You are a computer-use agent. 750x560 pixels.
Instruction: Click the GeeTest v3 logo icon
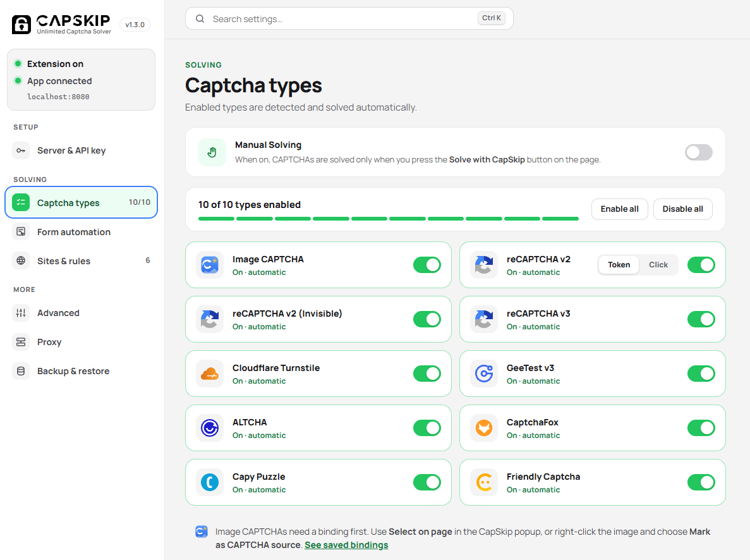point(484,374)
